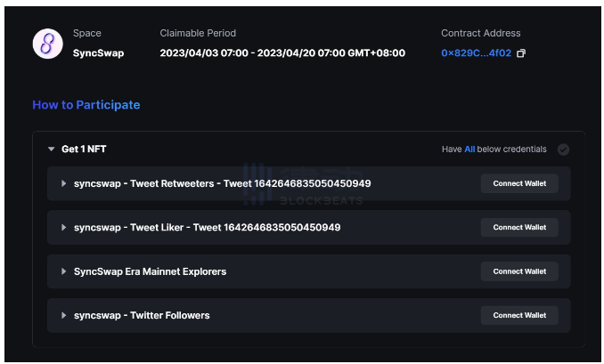Image resolution: width=604 pixels, height=364 pixels.
Task: Click 'Have All below credentials' text
Action: click(x=494, y=150)
